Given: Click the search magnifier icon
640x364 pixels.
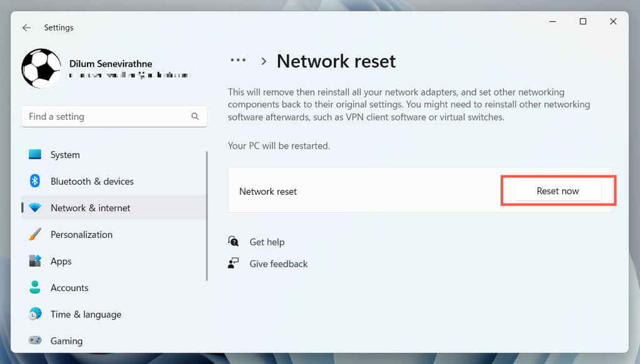Looking at the screenshot, I should click(x=195, y=116).
